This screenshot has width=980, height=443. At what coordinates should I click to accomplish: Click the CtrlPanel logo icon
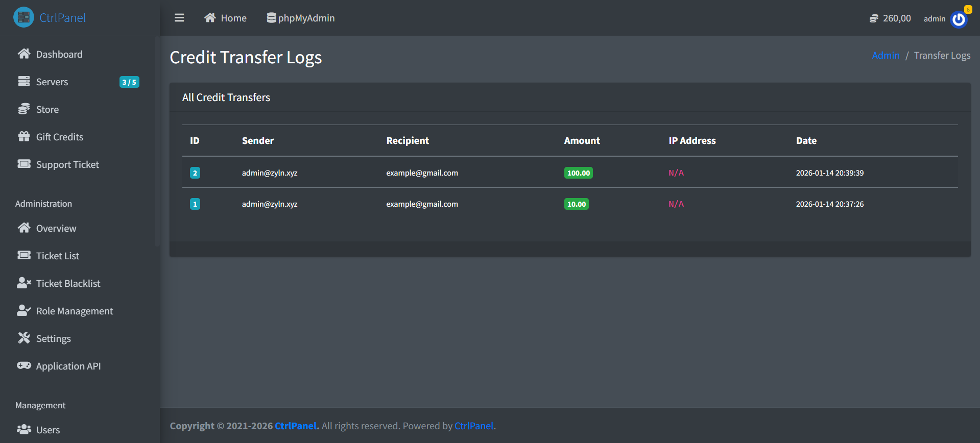[23, 17]
